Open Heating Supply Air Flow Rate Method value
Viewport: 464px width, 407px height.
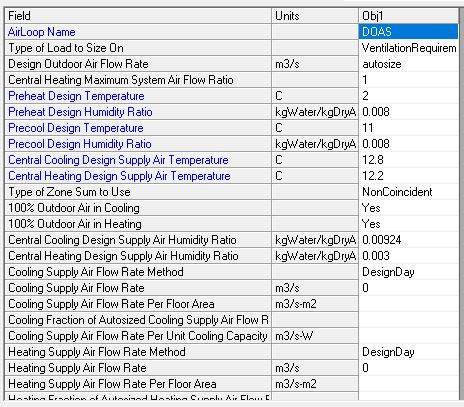408,352
